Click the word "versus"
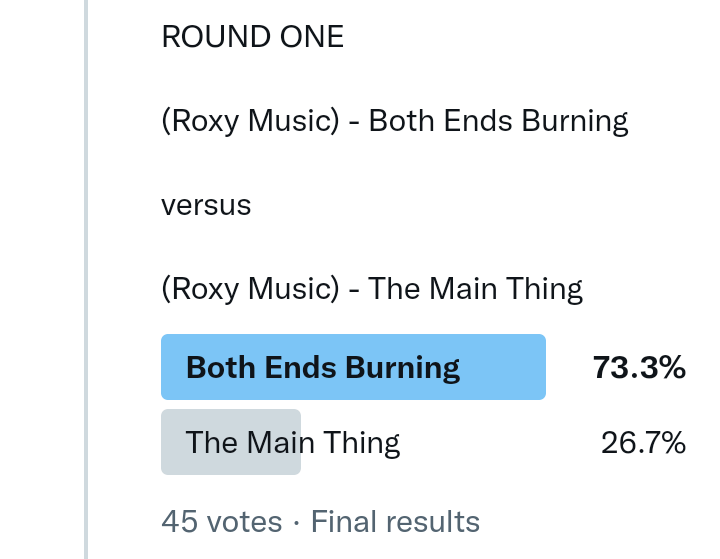 point(206,205)
